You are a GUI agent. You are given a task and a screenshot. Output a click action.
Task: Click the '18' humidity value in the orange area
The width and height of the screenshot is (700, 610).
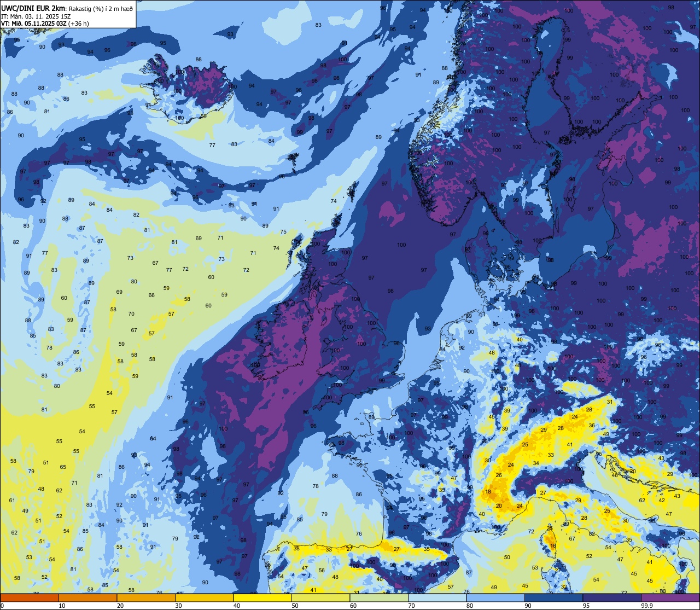coord(488,492)
